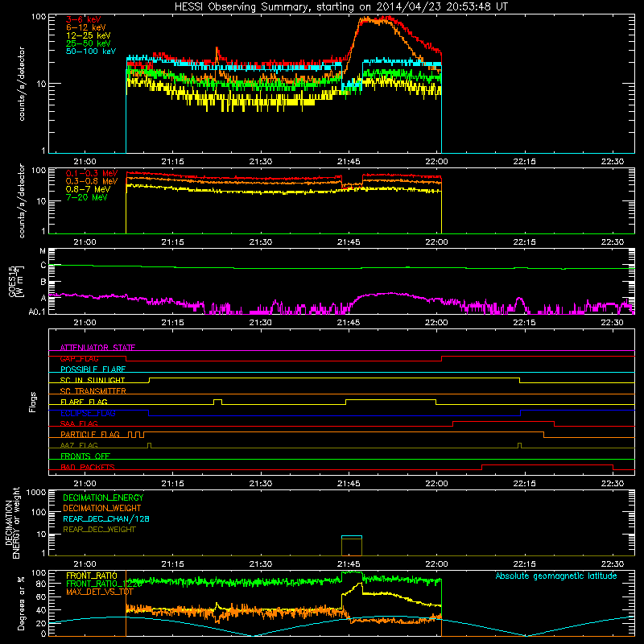Select the ATTENUATOR_STATE flag label
644x644 pixels.
pyautogui.click(x=97, y=348)
